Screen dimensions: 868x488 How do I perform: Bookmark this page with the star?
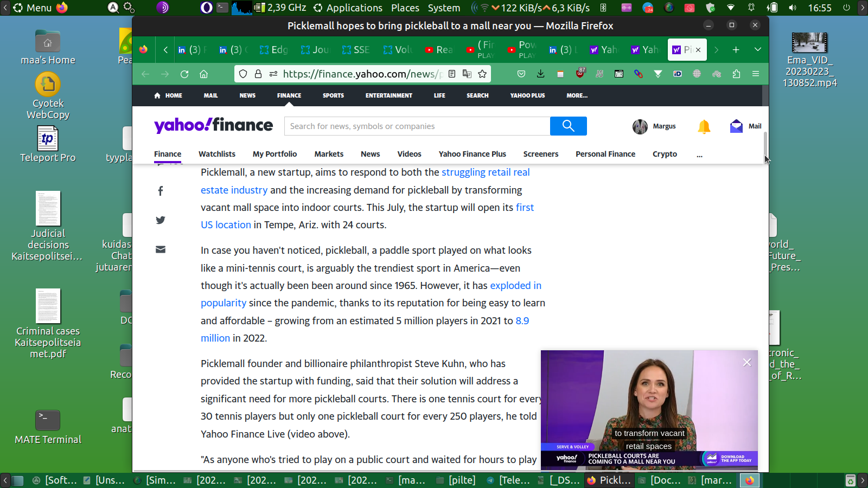482,74
